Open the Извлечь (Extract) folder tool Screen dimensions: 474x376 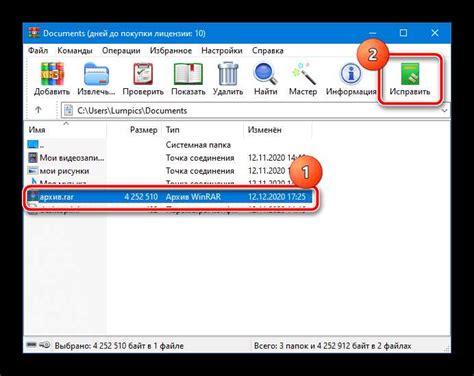click(96, 74)
